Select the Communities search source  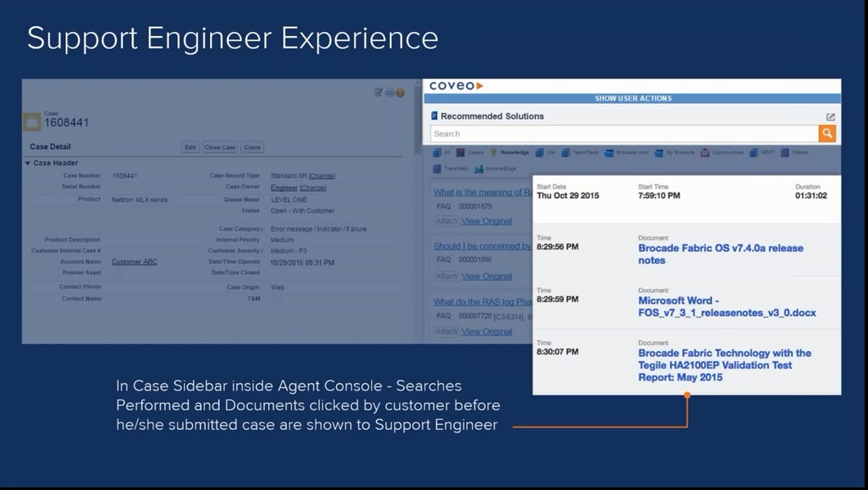point(704,153)
